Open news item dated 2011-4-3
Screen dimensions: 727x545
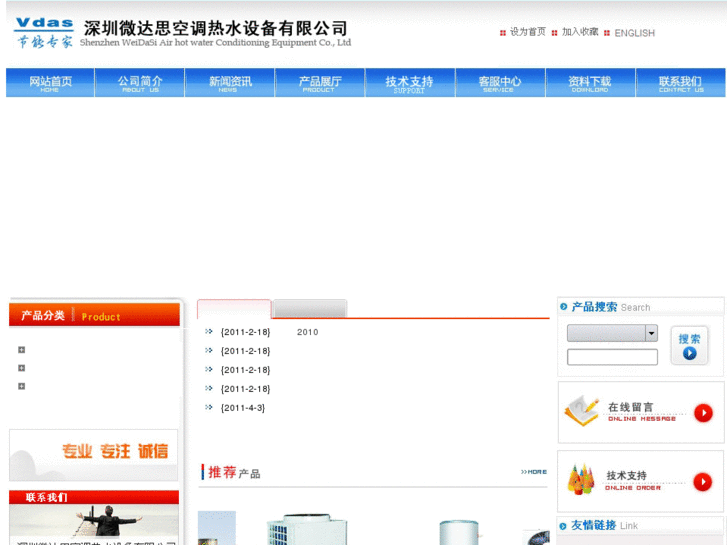click(243, 408)
